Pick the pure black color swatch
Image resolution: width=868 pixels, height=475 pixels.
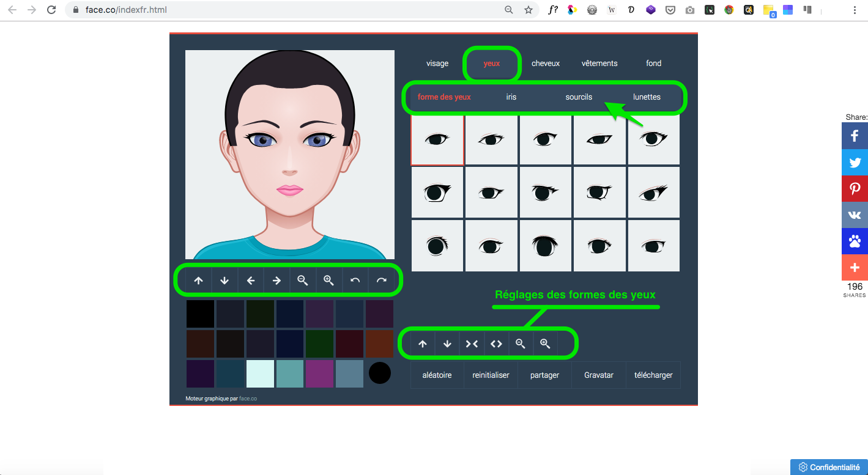(x=201, y=314)
